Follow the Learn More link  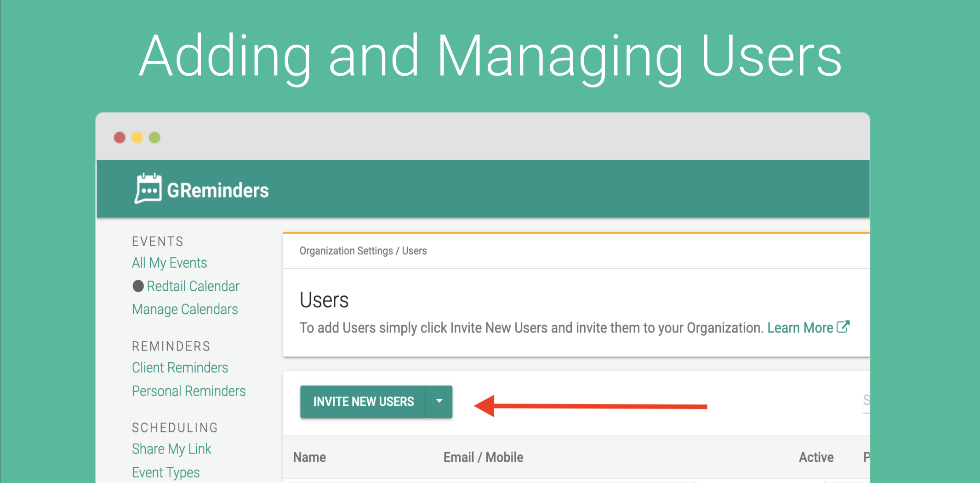(800, 328)
